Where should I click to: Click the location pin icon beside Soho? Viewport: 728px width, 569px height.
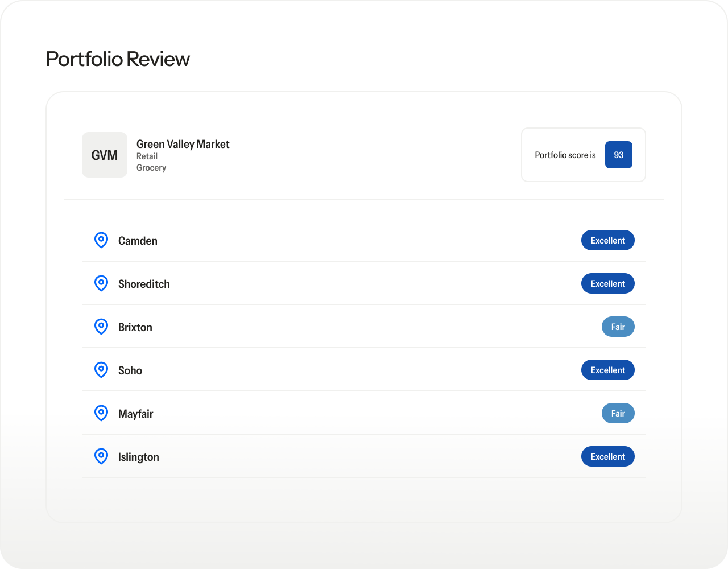click(101, 370)
